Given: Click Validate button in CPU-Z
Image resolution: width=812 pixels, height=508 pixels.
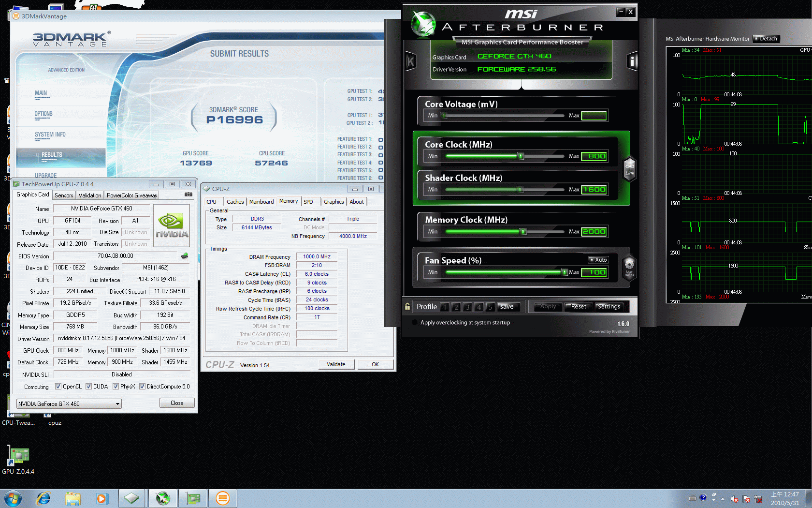Looking at the screenshot, I should coord(336,364).
